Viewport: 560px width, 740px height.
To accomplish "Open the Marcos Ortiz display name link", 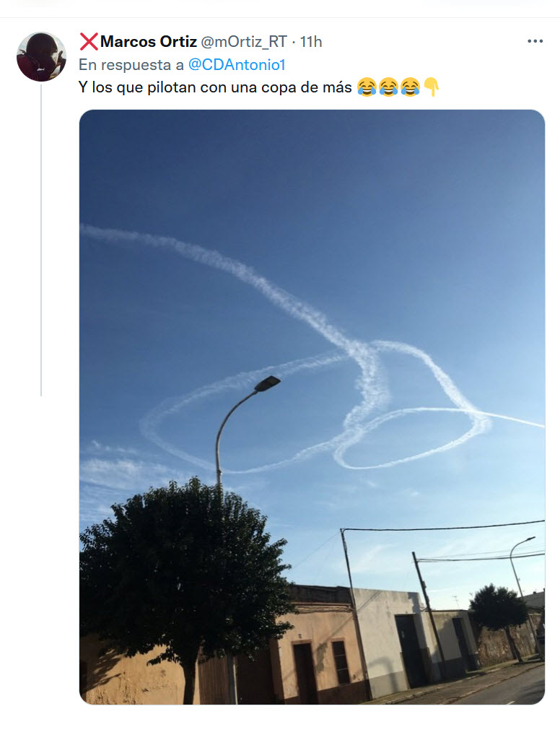I will click(x=148, y=42).
